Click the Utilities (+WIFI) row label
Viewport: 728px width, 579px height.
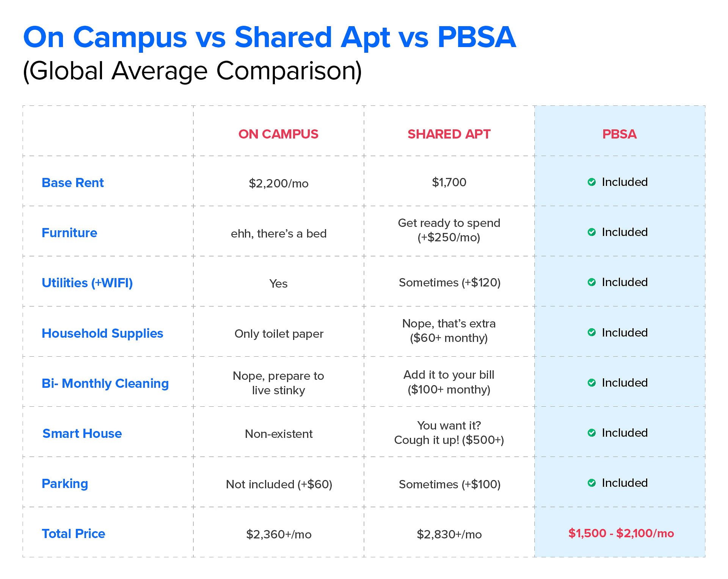tap(87, 283)
